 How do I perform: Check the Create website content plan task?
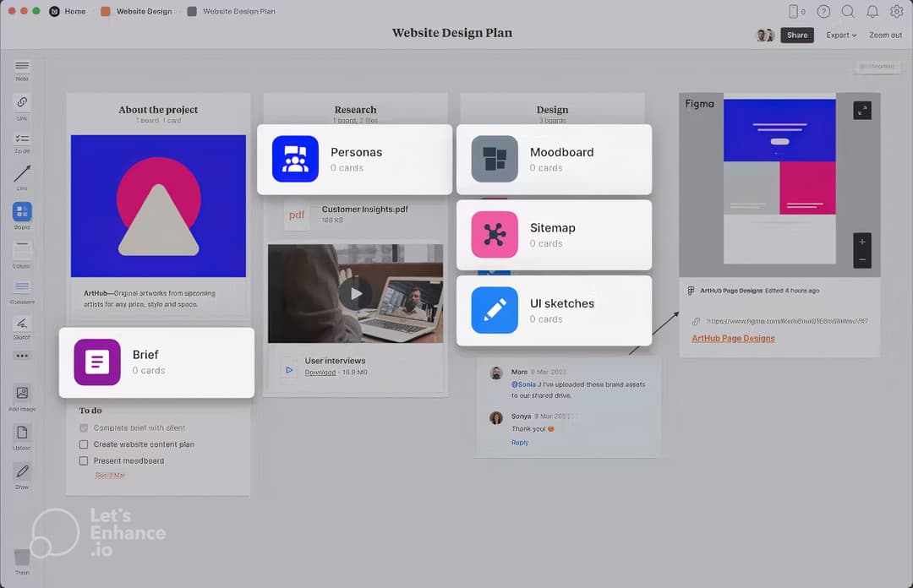pos(84,444)
